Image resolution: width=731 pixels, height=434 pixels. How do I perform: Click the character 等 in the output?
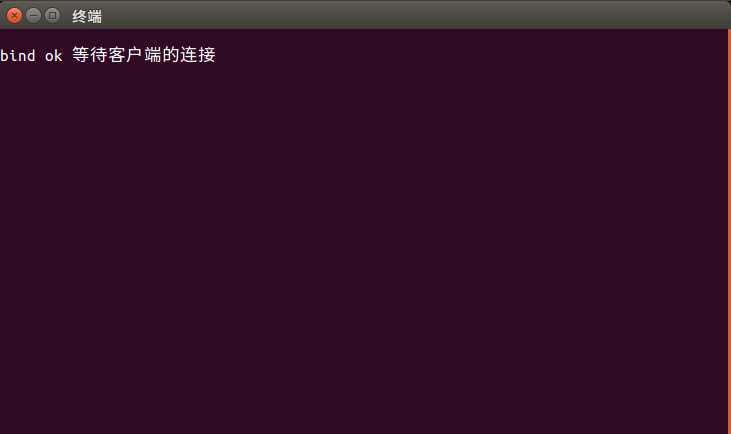(81, 55)
